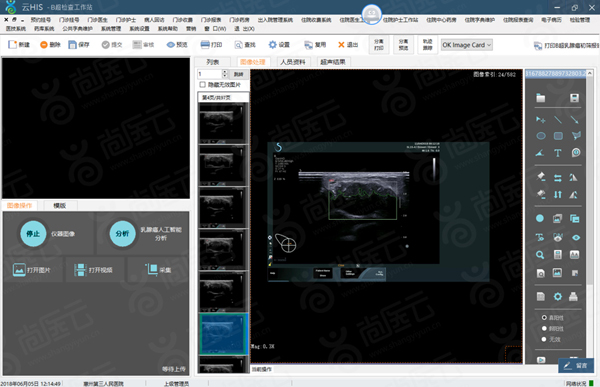Click the round 停止 stop button
The width and height of the screenshot is (600, 387).
(x=33, y=234)
